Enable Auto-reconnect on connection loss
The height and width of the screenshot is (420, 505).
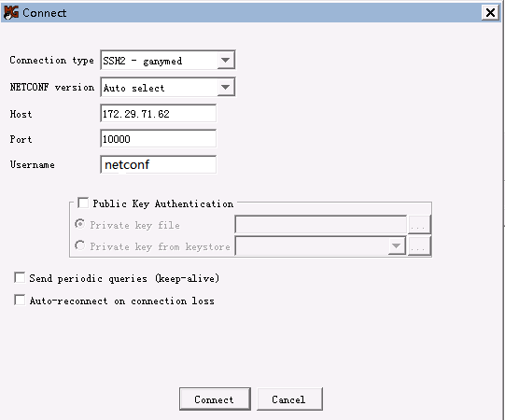[20, 301]
